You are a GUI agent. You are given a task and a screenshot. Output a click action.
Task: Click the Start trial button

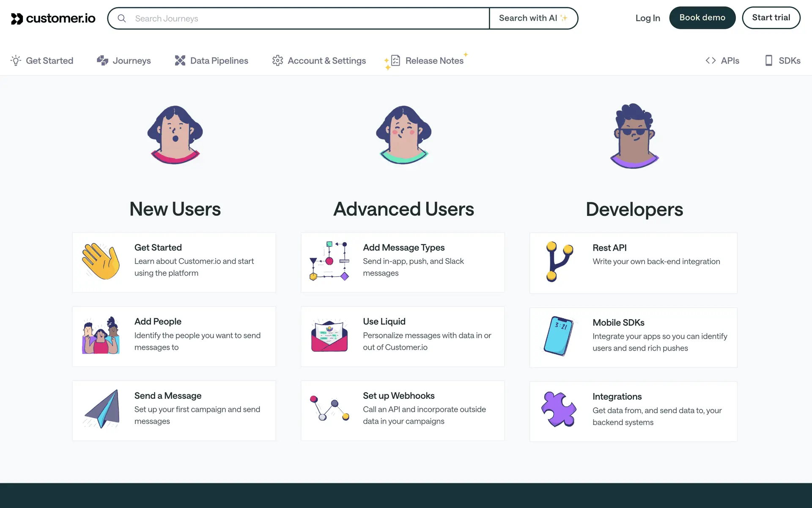point(771,18)
